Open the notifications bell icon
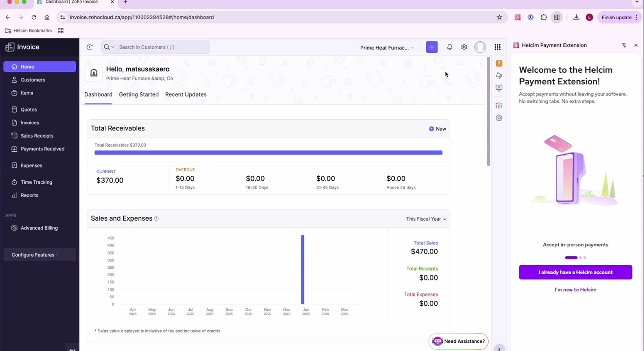 [x=450, y=47]
